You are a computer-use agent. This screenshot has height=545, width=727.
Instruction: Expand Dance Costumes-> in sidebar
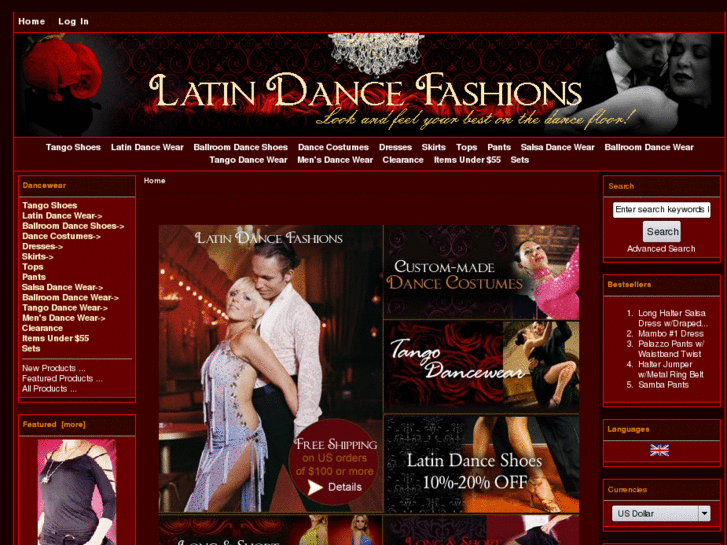[x=61, y=236]
